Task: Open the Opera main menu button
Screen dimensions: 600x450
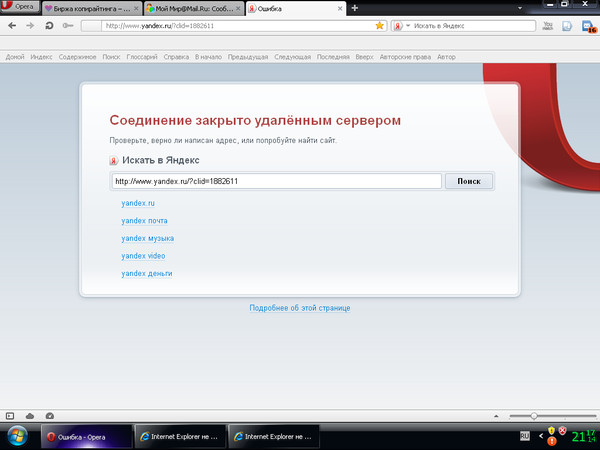Action: coord(20,7)
